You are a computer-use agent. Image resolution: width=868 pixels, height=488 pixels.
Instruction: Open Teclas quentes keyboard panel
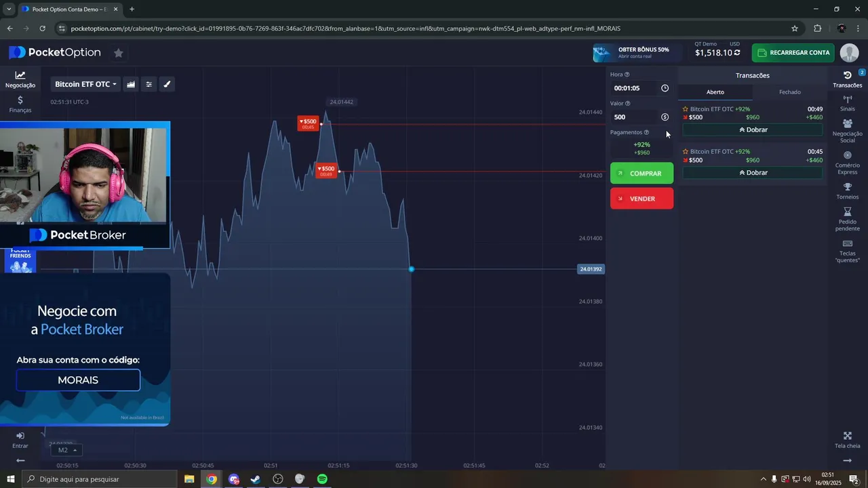point(848,251)
